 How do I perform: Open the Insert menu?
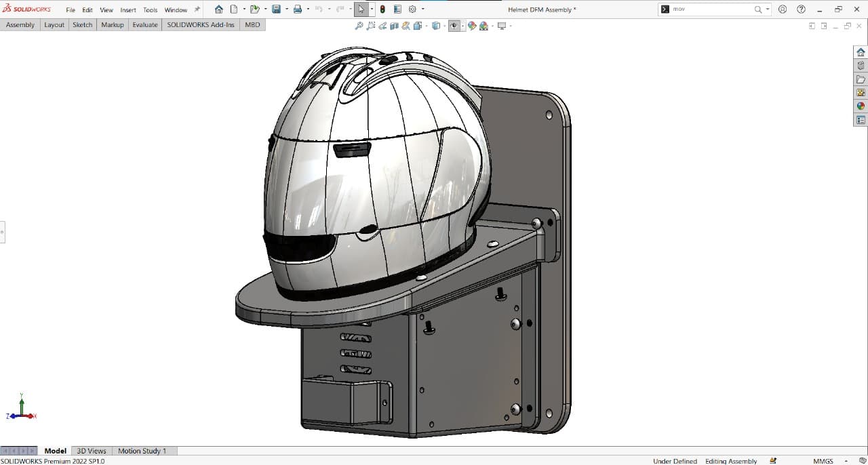128,10
